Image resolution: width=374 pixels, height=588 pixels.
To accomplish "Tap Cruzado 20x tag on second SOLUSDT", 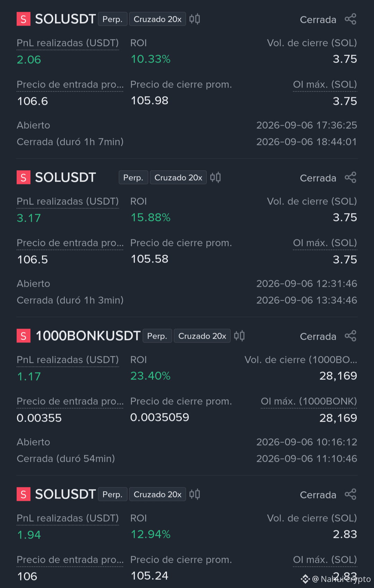I will point(178,177).
